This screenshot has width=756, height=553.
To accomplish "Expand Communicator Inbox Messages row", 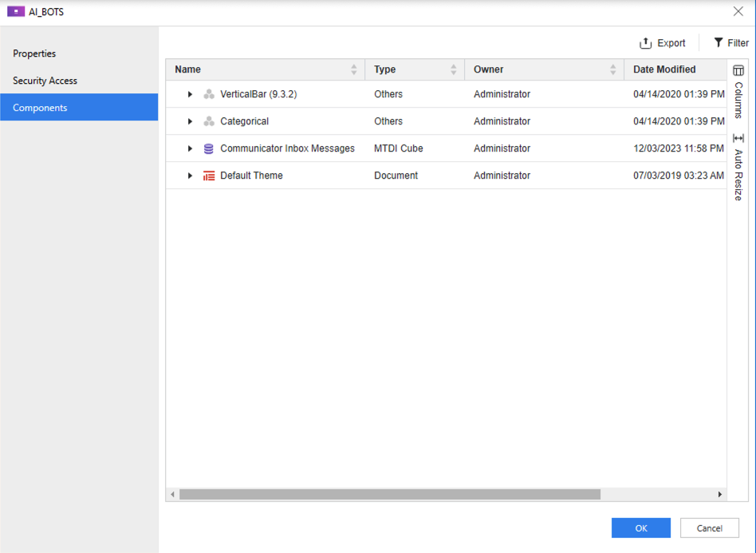I will [190, 148].
